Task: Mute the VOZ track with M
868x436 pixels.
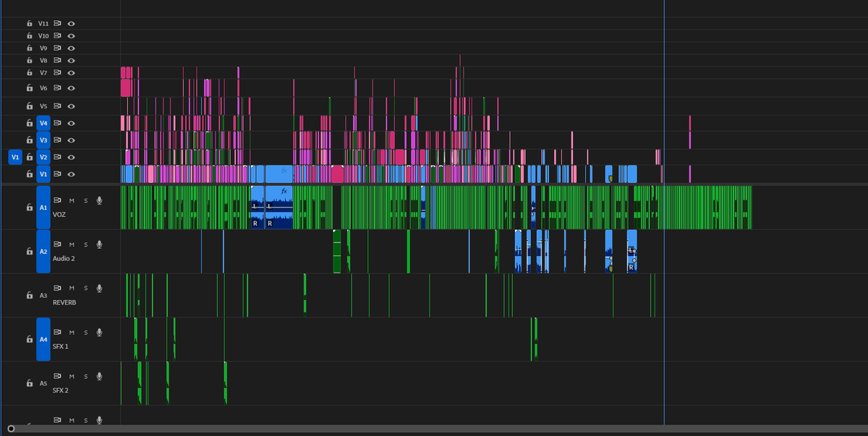Action: coord(72,200)
